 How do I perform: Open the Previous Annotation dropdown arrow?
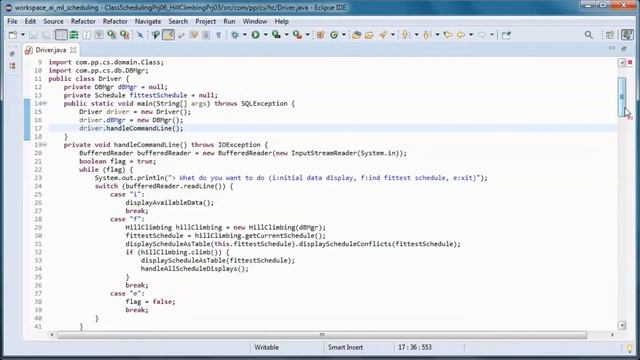[437, 35]
